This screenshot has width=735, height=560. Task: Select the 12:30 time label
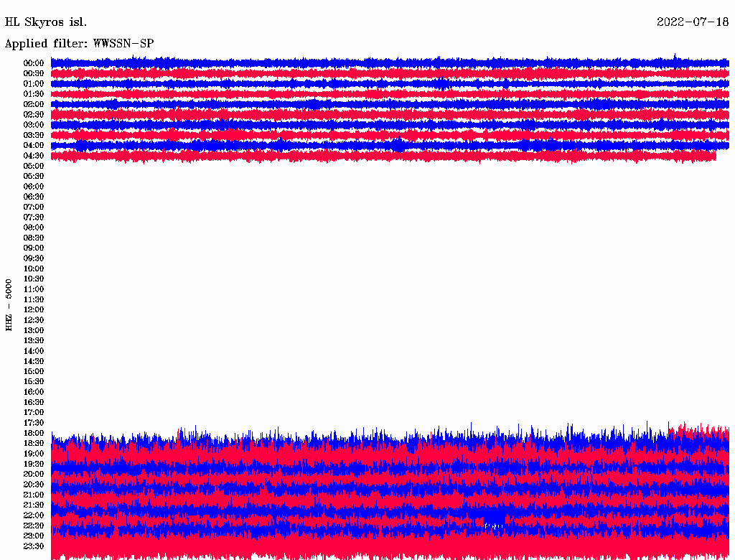coord(34,320)
